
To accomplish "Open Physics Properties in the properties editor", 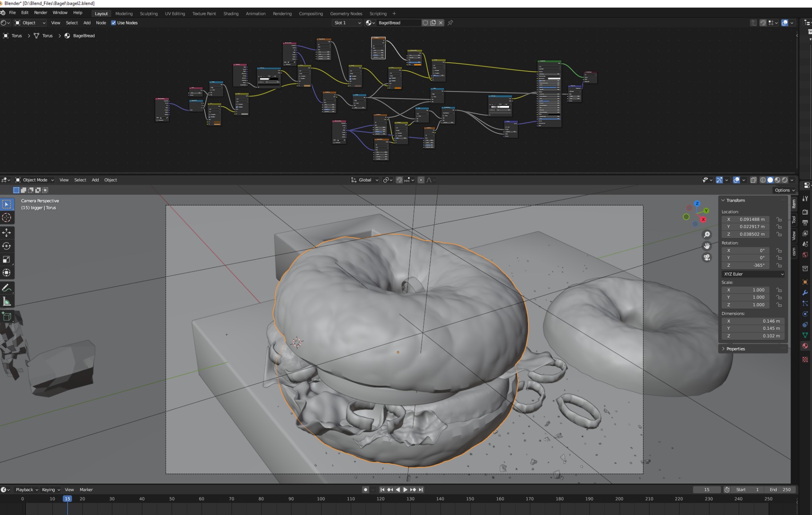I will click(805, 314).
